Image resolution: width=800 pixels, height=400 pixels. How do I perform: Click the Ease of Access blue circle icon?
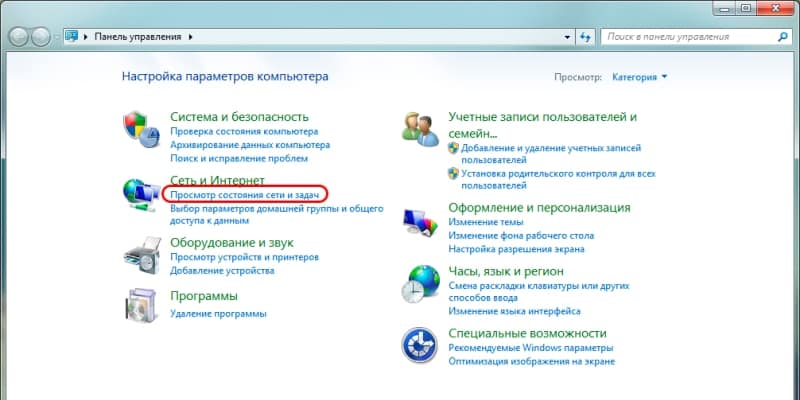(x=419, y=345)
